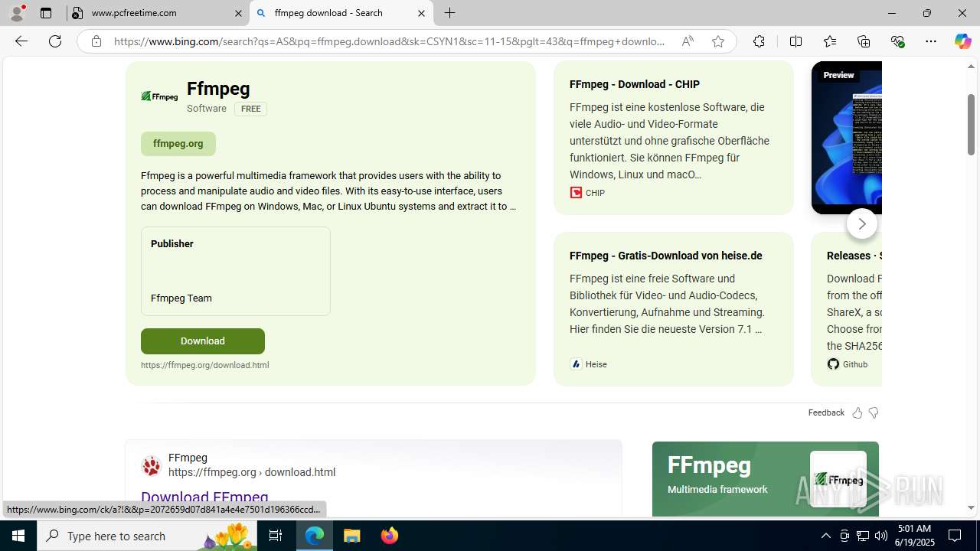Open the Ffmpeg software title
Screen dimensions: 980x551
218,89
